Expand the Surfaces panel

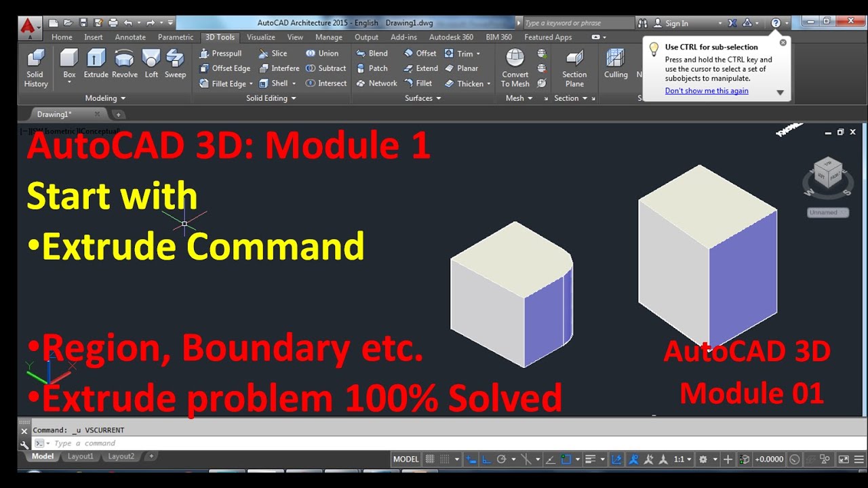click(423, 98)
